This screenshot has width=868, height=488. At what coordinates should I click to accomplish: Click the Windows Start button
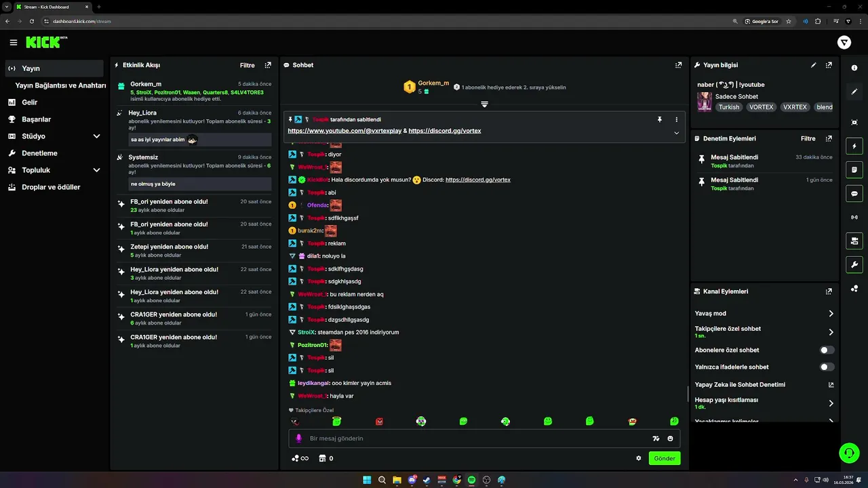pos(367,480)
